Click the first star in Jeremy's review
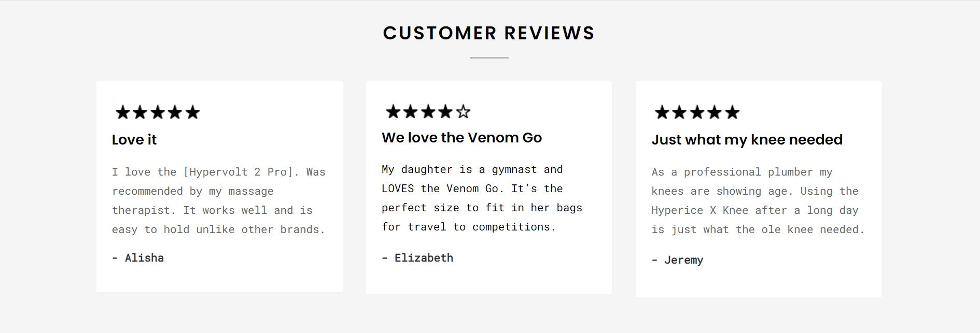This screenshot has height=333, width=980. click(x=662, y=112)
